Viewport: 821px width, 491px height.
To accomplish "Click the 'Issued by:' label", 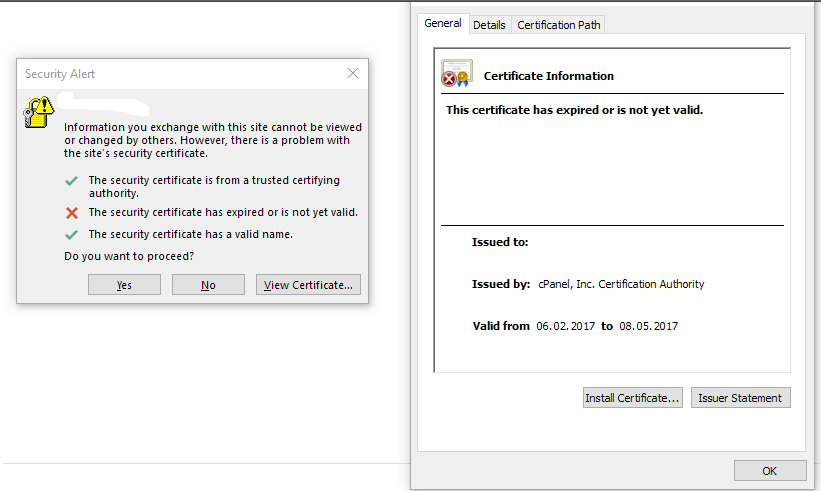I will click(501, 284).
